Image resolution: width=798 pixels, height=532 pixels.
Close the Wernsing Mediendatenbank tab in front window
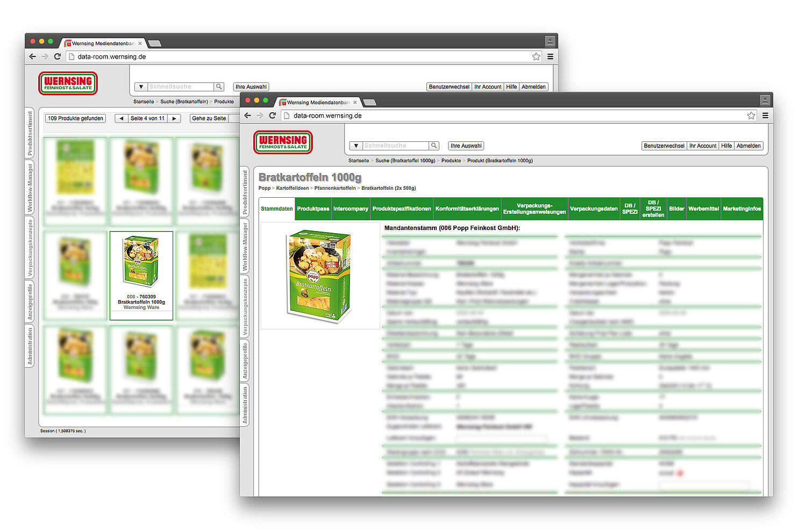355,102
